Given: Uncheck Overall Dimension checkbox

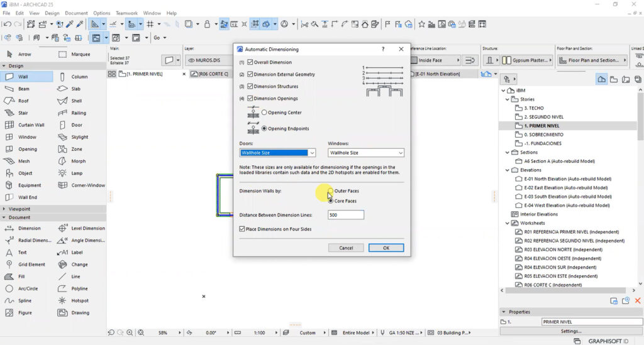Looking at the screenshot, I should (x=250, y=62).
